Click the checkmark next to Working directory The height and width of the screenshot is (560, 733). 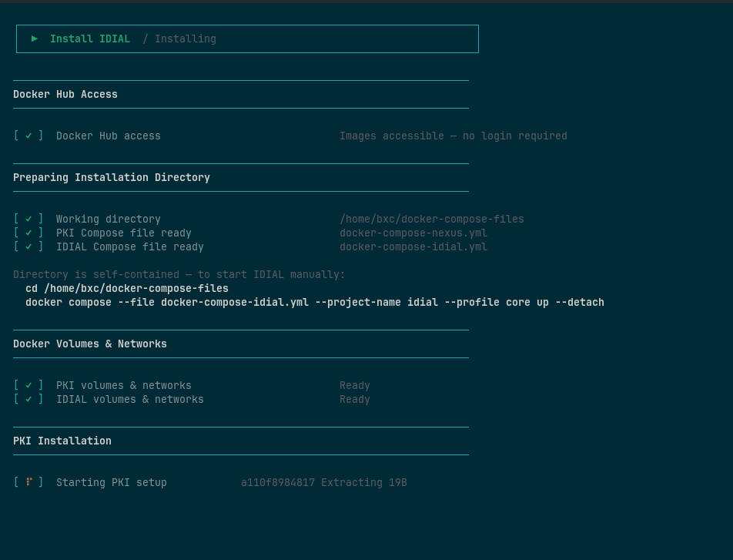(28, 219)
